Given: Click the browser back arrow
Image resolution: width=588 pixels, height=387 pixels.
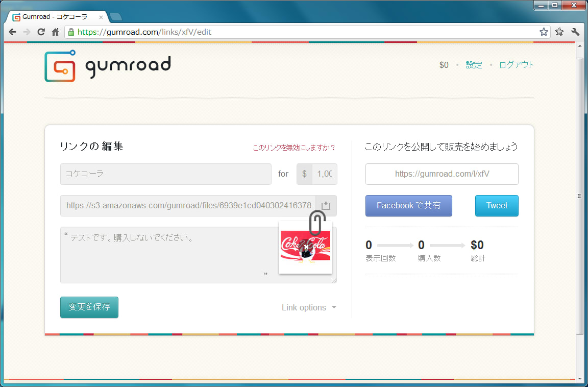Looking at the screenshot, I should 13,32.
